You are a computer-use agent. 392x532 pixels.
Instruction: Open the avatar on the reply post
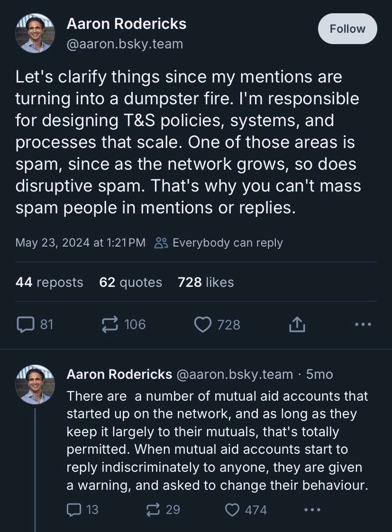pos(36,385)
